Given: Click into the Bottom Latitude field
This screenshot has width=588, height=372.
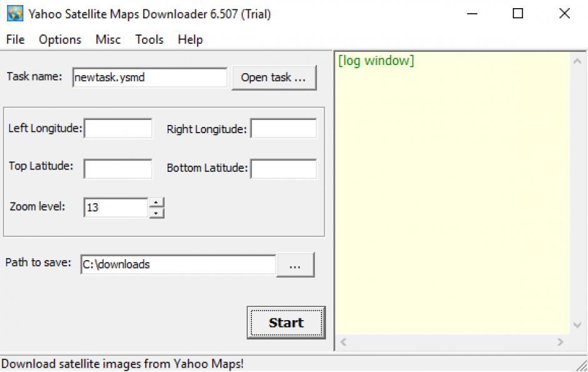Looking at the screenshot, I should click(x=283, y=168).
